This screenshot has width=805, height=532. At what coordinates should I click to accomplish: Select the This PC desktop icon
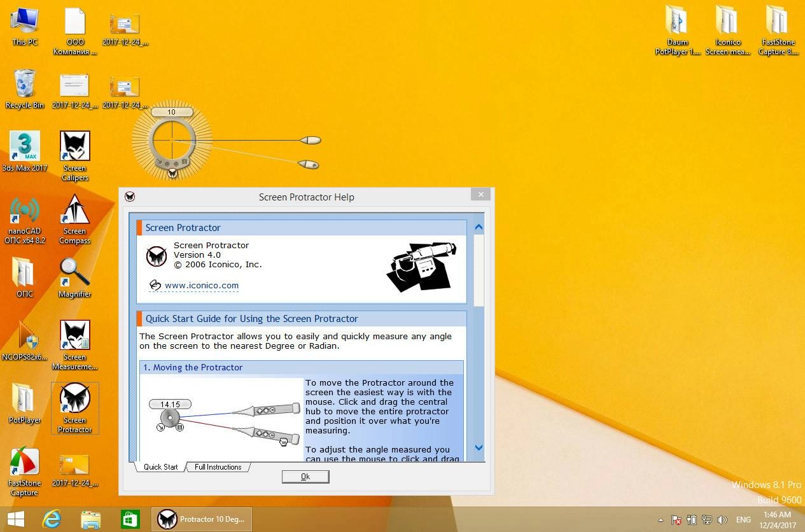pos(25,27)
